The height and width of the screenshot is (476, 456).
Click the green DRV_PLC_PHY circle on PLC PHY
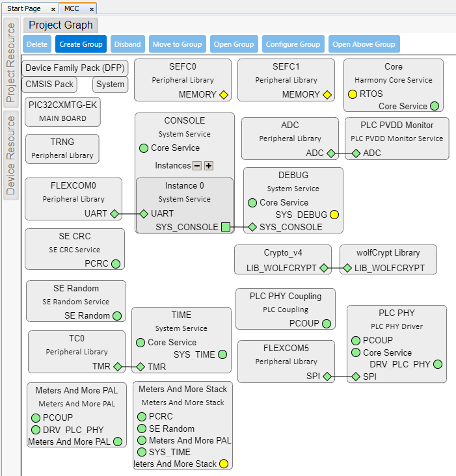coord(438,364)
